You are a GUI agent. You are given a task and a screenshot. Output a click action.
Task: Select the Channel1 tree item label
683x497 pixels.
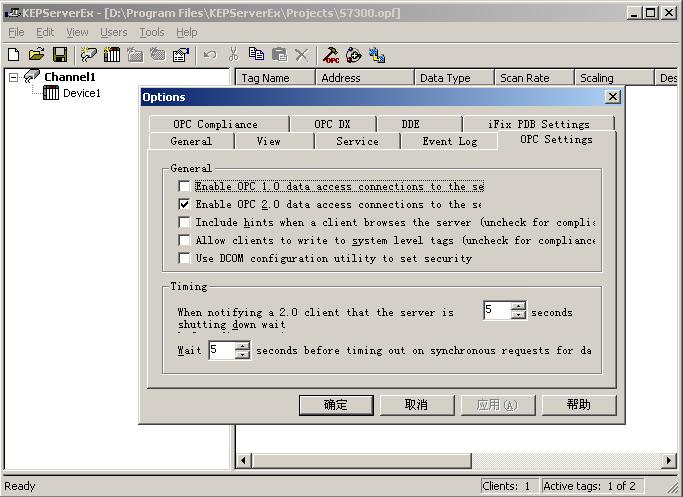70,77
